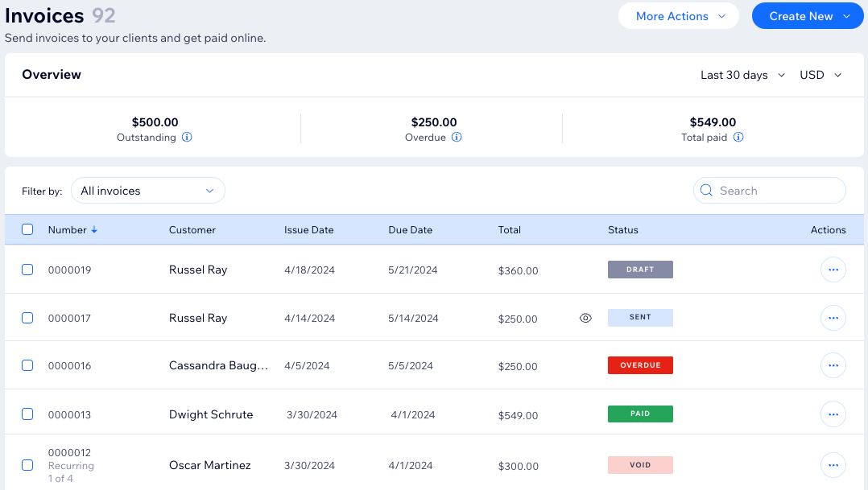Select the checkbox for invoice 0000019

(27, 270)
